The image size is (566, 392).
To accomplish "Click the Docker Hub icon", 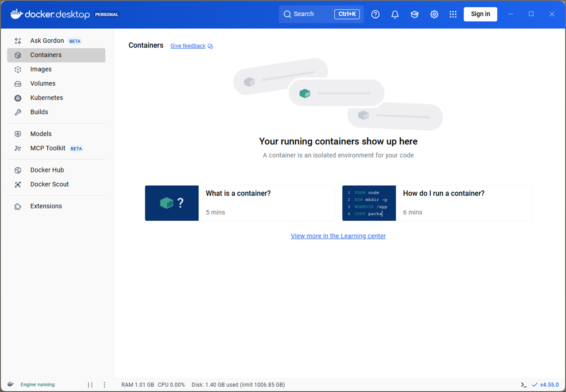I will pos(18,170).
